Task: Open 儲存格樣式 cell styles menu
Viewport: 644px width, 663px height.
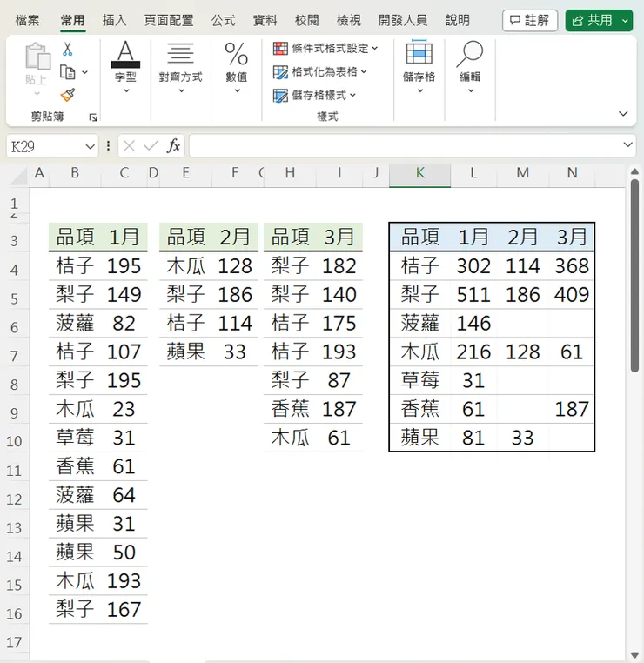Action: 314,96
